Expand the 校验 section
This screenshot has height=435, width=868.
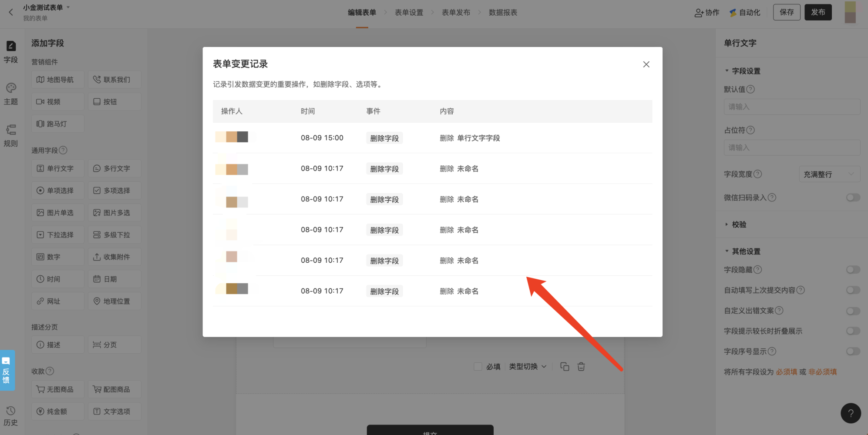(x=736, y=224)
